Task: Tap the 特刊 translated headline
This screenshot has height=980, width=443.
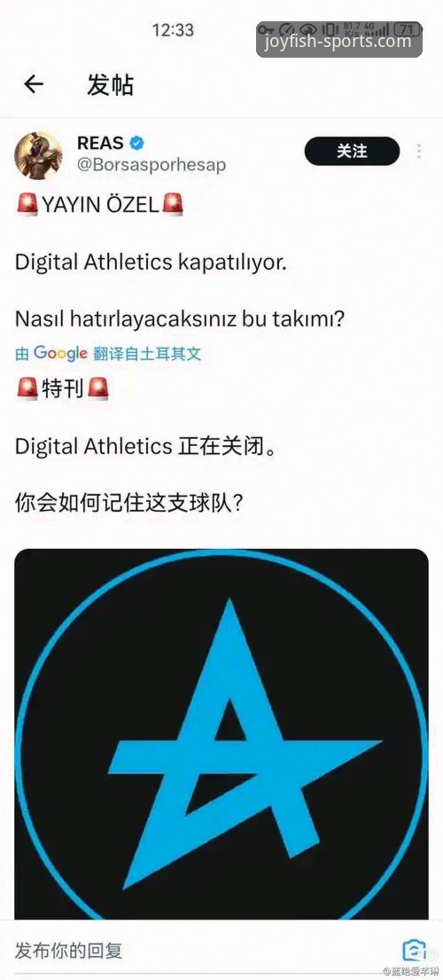Action: pyautogui.click(x=62, y=388)
